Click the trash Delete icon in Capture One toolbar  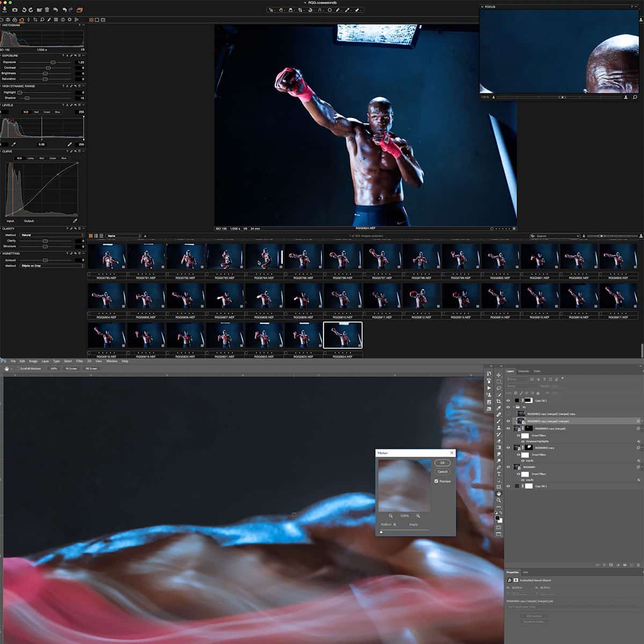(x=47, y=10)
